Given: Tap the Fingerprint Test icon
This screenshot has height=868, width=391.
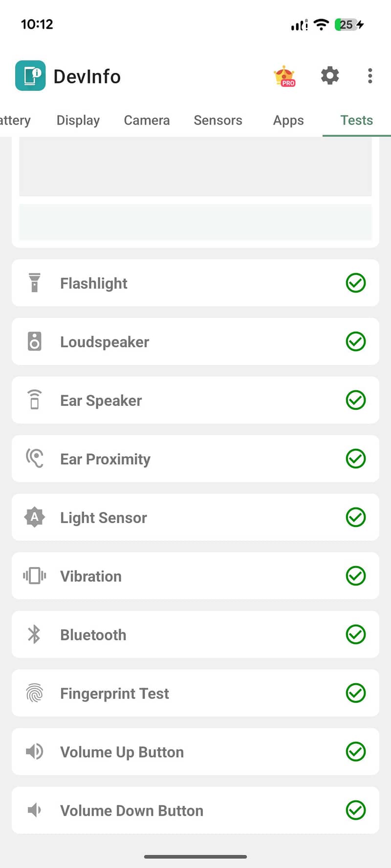Looking at the screenshot, I should pyautogui.click(x=34, y=693).
